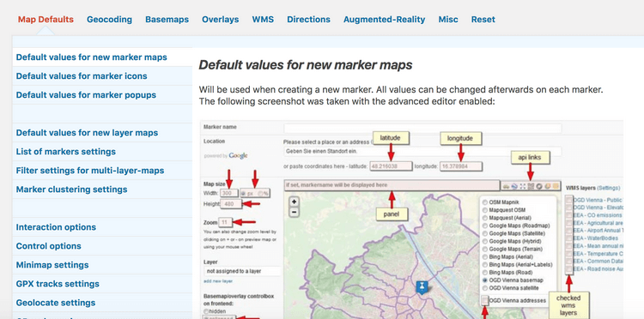
Task: Open the Misc tab
Action: [448, 19]
